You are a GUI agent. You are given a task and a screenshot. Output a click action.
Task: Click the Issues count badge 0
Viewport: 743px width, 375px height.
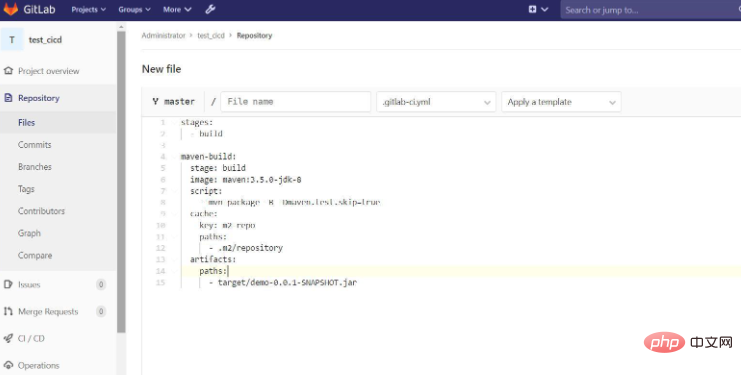100,284
